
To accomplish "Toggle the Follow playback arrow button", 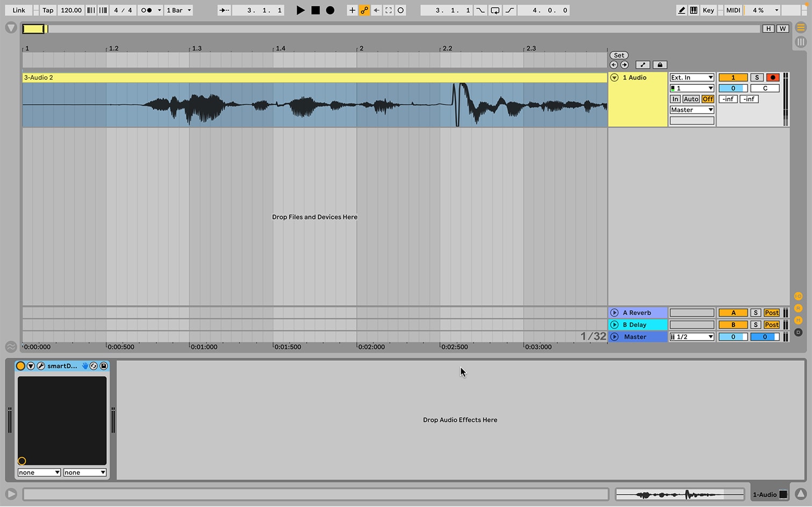I will [x=224, y=10].
